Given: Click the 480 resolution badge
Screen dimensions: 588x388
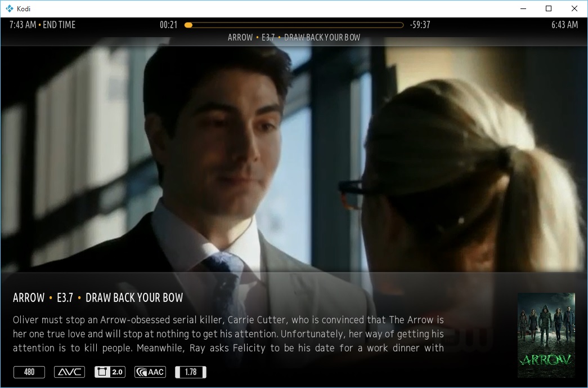Looking at the screenshot, I should [29, 372].
